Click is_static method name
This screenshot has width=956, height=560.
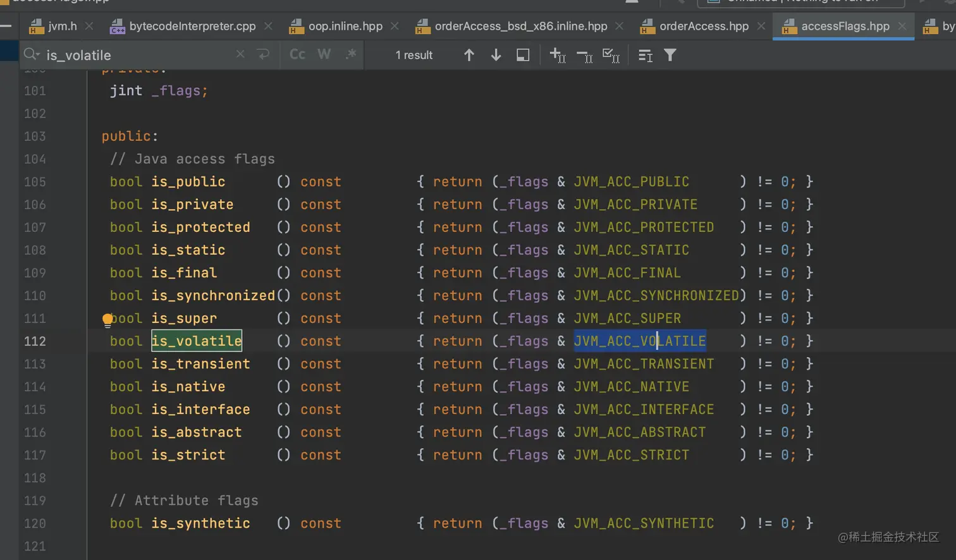tap(188, 250)
